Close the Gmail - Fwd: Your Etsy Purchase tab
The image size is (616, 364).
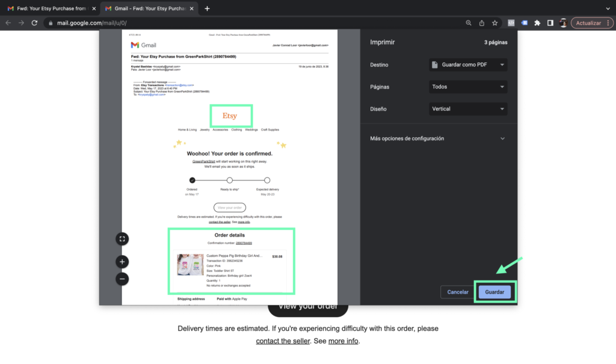pos(192,8)
